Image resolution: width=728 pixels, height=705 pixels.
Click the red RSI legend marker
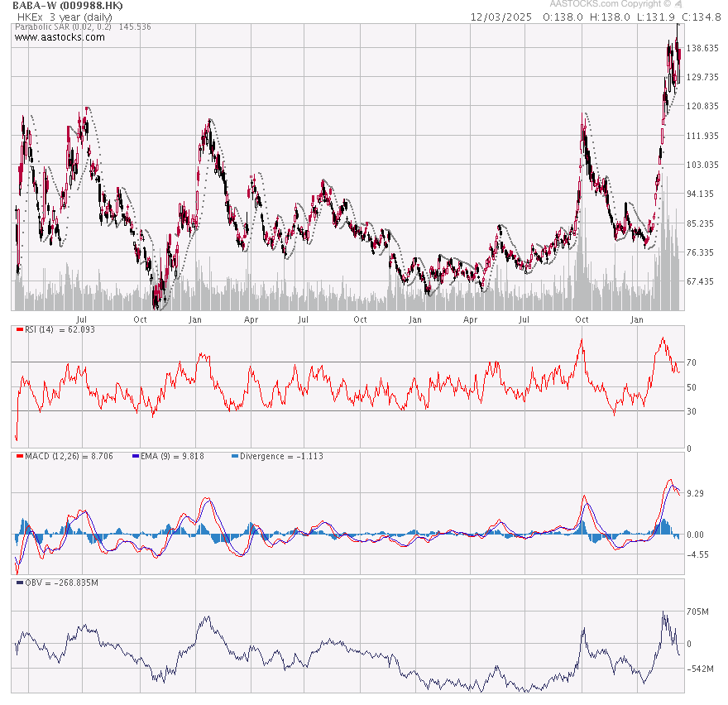coord(20,329)
